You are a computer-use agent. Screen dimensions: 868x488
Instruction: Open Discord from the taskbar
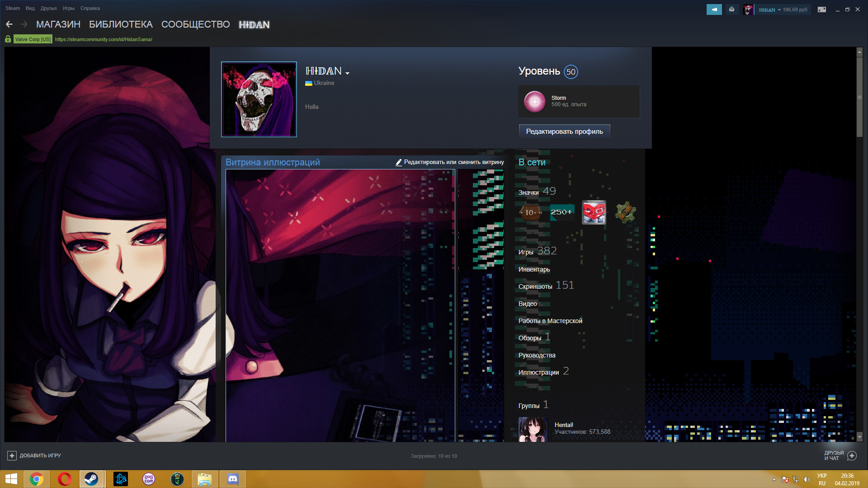coord(233,479)
